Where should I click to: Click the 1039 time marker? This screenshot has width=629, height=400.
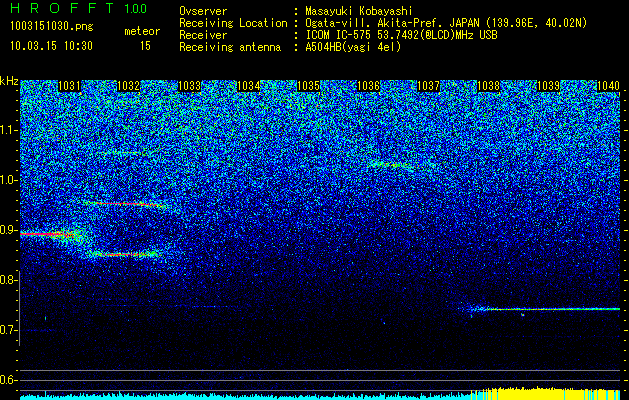[x=548, y=86]
